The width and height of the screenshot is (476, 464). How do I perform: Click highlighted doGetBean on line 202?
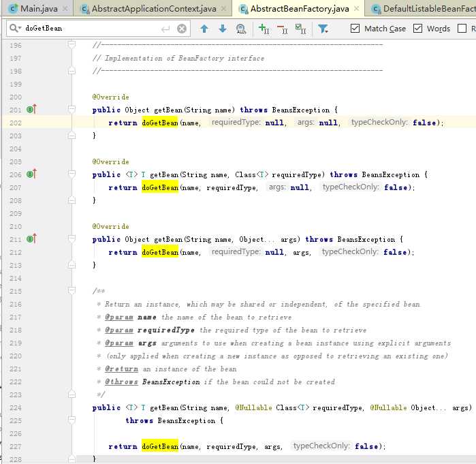coord(159,123)
